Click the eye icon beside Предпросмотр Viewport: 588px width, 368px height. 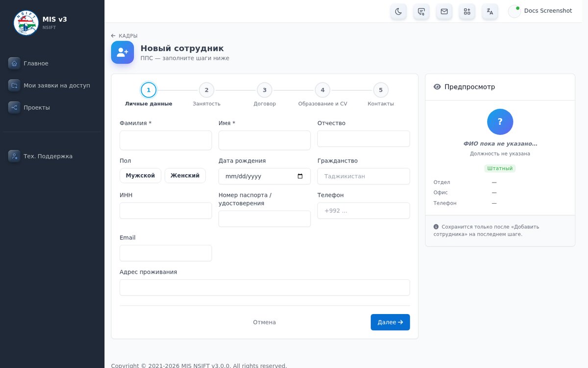click(x=437, y=87)
